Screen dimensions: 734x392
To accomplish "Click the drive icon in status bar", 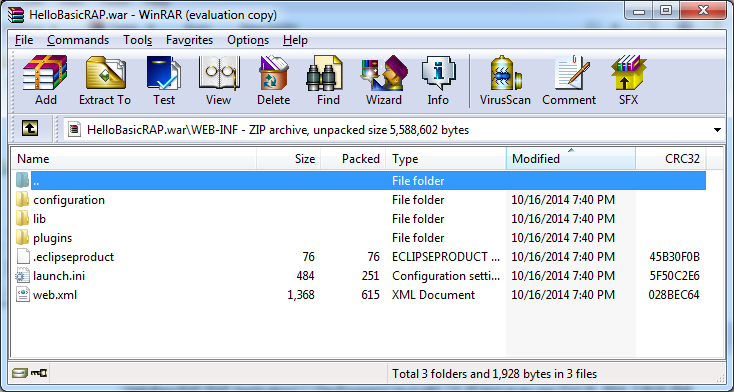I will (20, 373).
